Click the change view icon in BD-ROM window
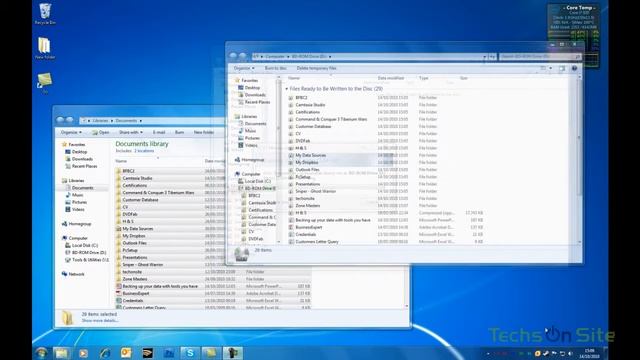Viewport: 640px width, 360px height. (543, 68)
